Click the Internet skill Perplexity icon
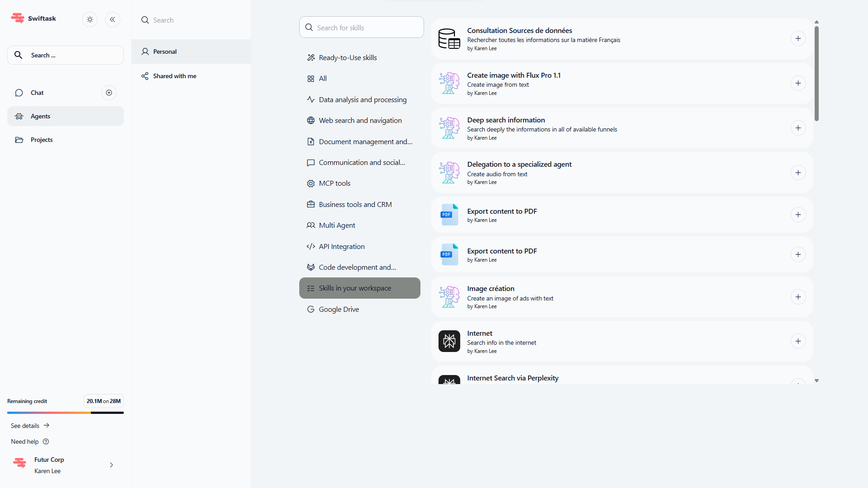 [449, 341]
